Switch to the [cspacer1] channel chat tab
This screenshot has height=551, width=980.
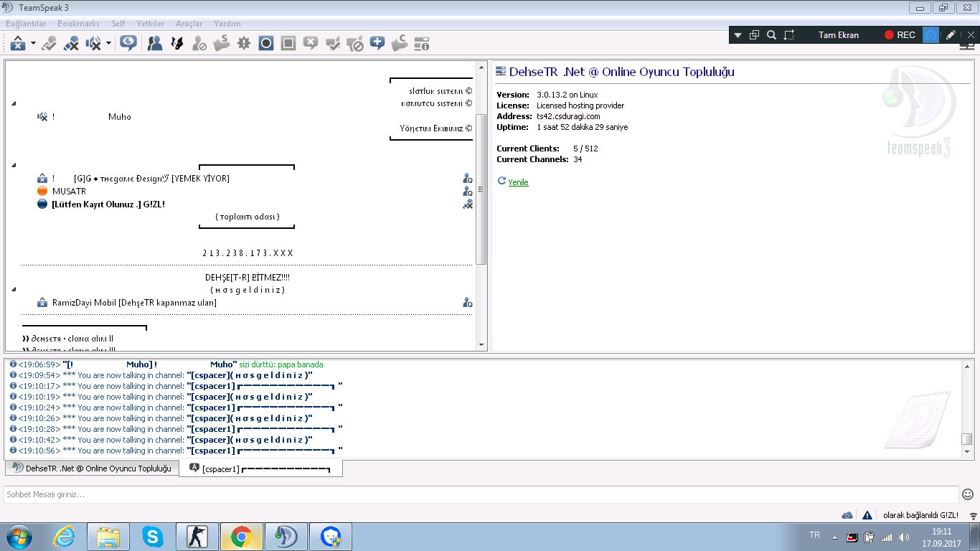tap(260, 468)
